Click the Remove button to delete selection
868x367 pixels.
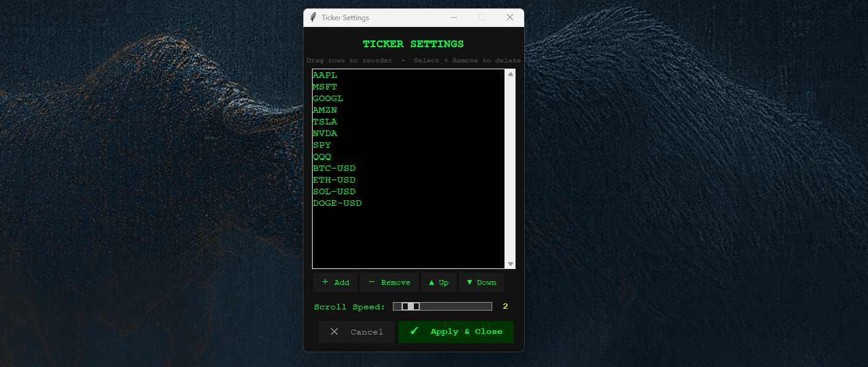coord(389,282)
